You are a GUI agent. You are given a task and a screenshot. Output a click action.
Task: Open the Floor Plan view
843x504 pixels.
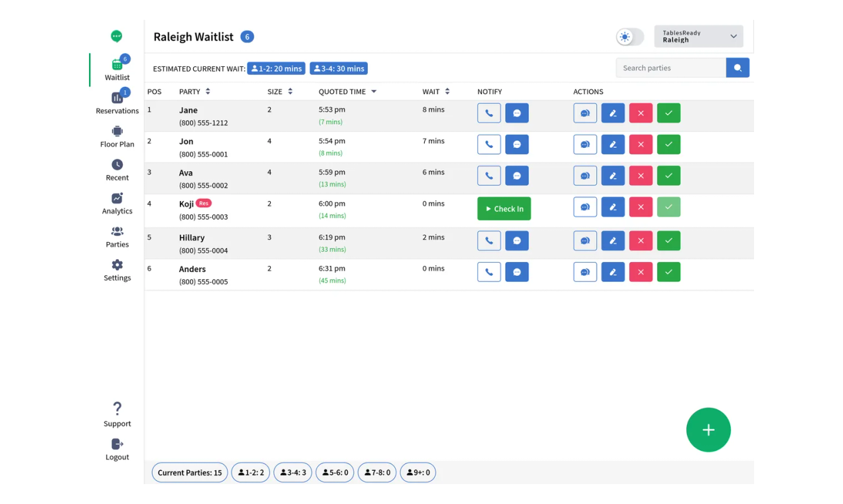coord(117,137)
